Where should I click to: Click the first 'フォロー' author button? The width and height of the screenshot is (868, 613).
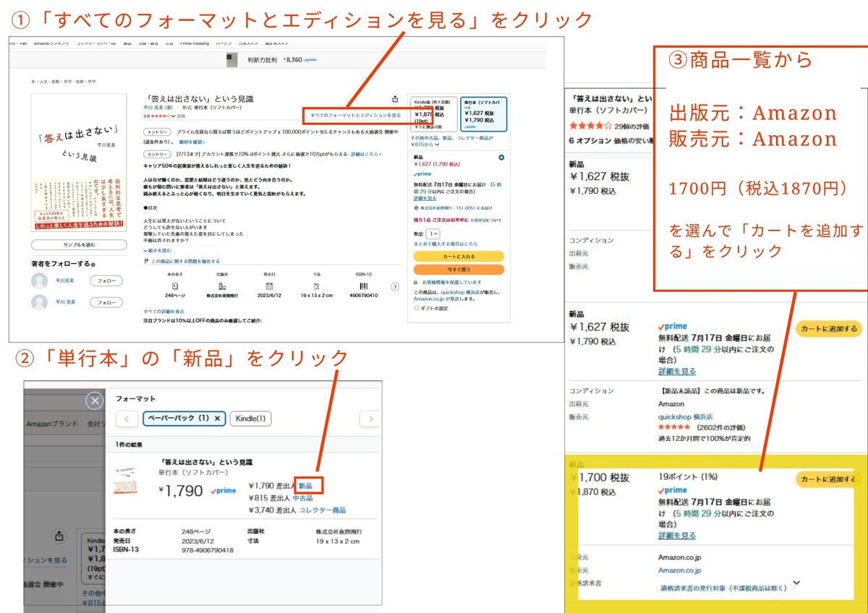click(106, 281)
